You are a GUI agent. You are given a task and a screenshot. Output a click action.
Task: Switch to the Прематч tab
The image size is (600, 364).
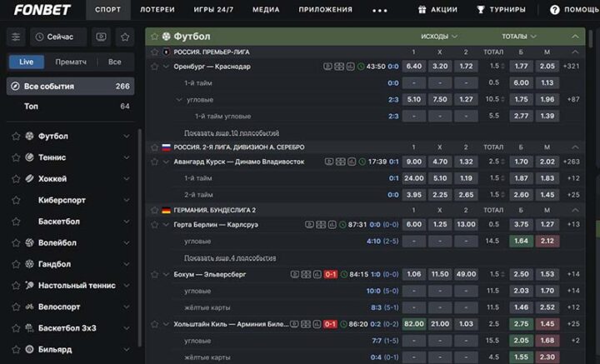(x=70, y=62)
